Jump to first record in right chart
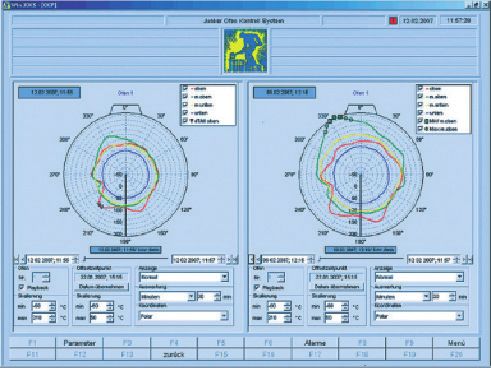Screen dimensions: 491x368 point(251,259)
